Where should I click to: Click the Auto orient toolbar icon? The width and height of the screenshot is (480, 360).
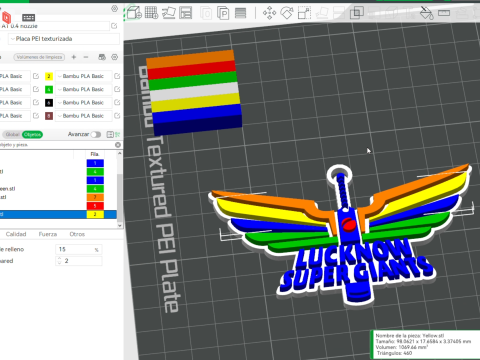point(169,13)
